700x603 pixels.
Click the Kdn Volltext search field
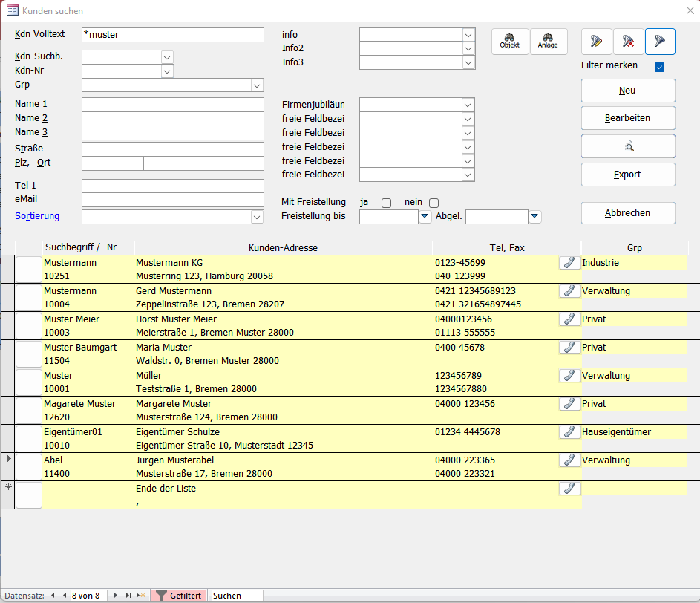[x=172, y=35]
